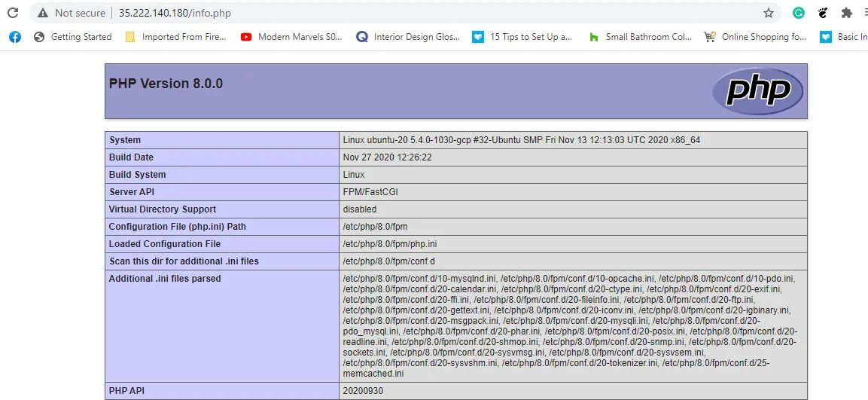Click the System row label
The width and height of the screenshot is (868, 400).
pos(124,140)
